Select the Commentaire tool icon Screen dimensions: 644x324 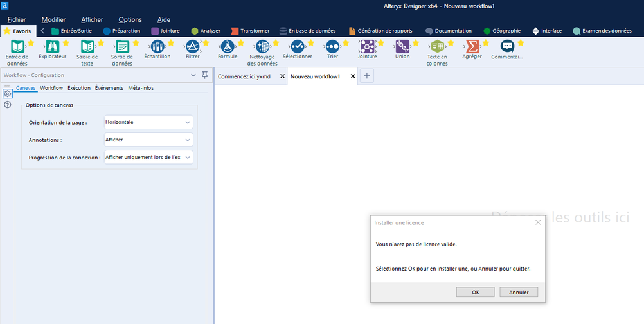507,46
